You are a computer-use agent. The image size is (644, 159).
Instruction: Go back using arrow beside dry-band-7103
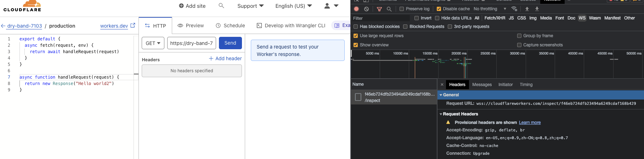[3, 26]
